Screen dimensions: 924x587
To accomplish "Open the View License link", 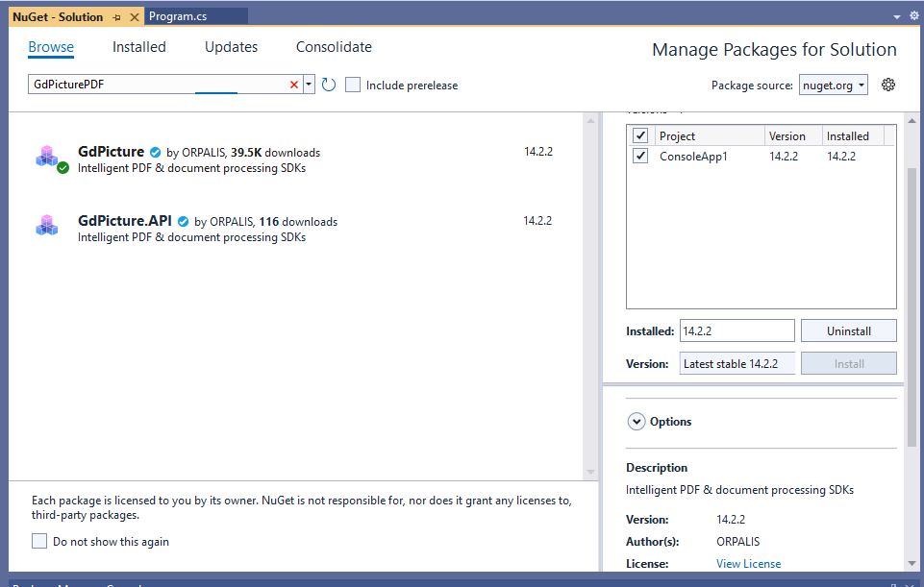I will click(748, 563).
